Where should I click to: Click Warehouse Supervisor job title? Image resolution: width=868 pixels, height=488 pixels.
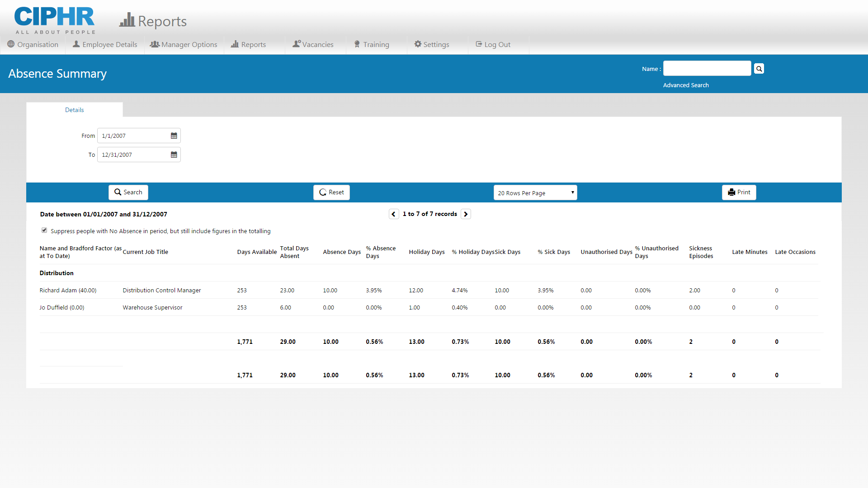(x=152, y=308)
